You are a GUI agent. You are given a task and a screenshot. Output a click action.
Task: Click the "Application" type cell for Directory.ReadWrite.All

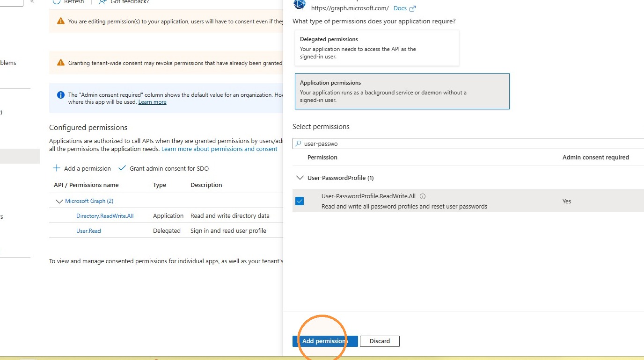(x=168, y=216)
